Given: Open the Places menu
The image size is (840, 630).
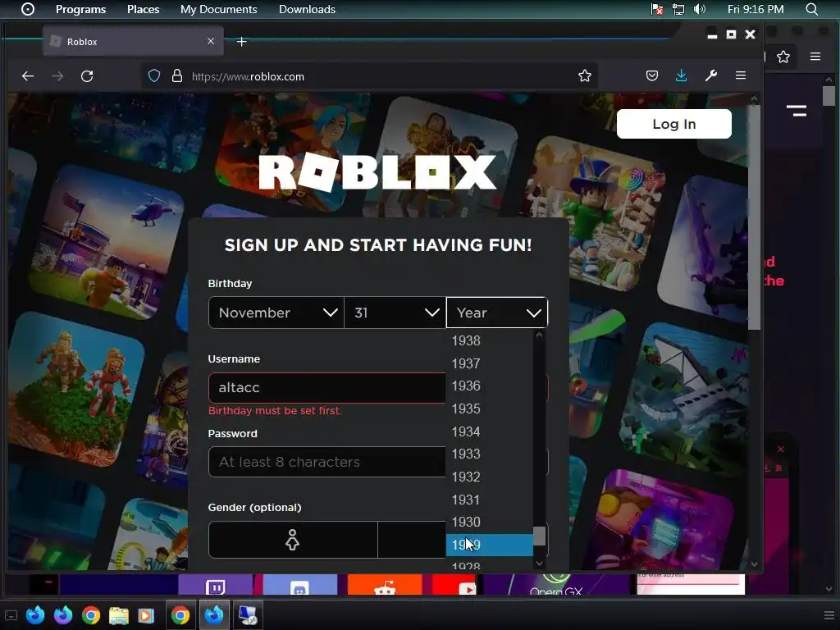Looking at the screenshot, I should pos(143,9).
